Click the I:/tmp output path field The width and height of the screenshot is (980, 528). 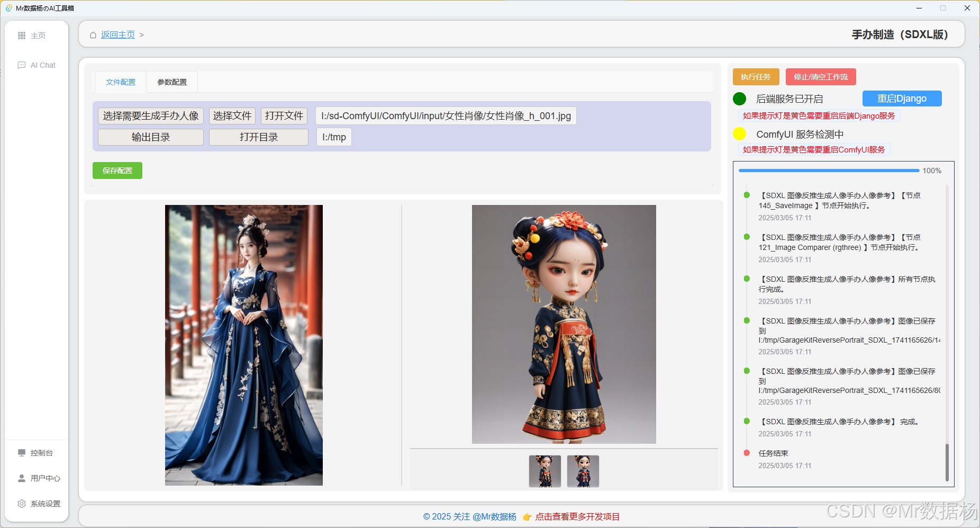click(x=334, y=137)
